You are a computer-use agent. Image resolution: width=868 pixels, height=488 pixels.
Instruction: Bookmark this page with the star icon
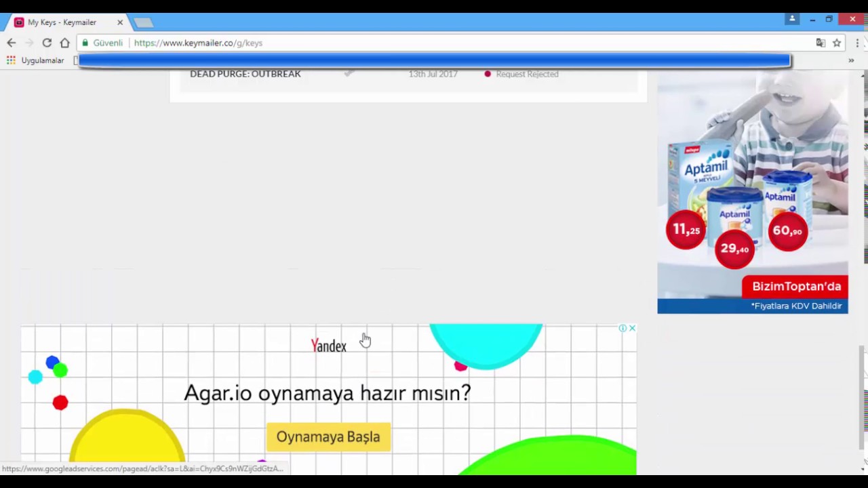pyautogui.click(x=837, y=43)
